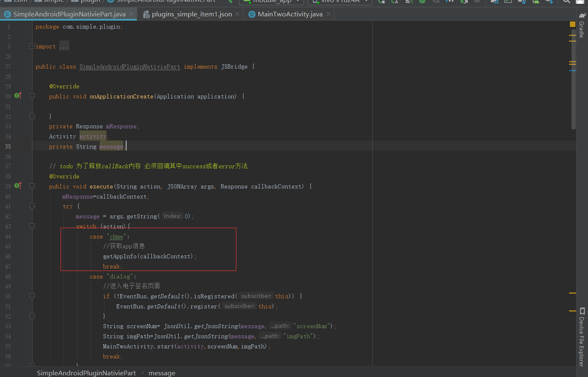
Task: Close the SimpleAndroidPluginNativiePart.java tab
Action: click(x=131, y=14)
